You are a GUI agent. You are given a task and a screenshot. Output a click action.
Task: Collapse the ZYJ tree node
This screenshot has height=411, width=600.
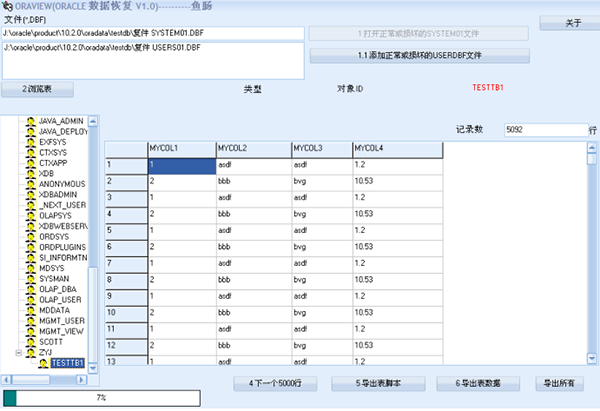[x=18, y=353]
